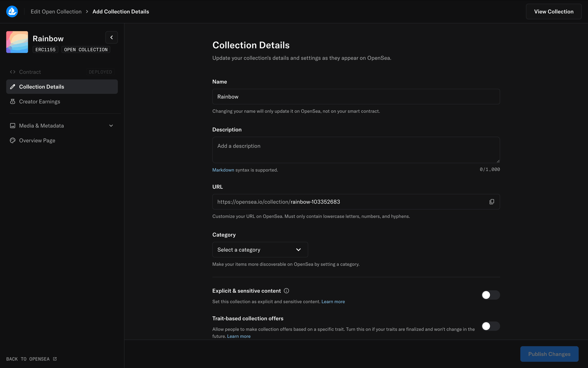
Task: Click the Description textarea resize handle
Action: 498,161
